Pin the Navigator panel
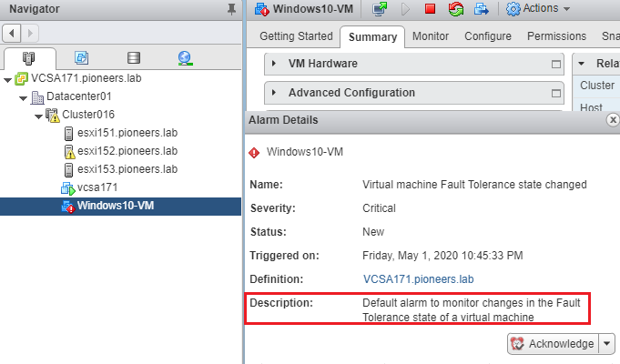 [232, 9]
